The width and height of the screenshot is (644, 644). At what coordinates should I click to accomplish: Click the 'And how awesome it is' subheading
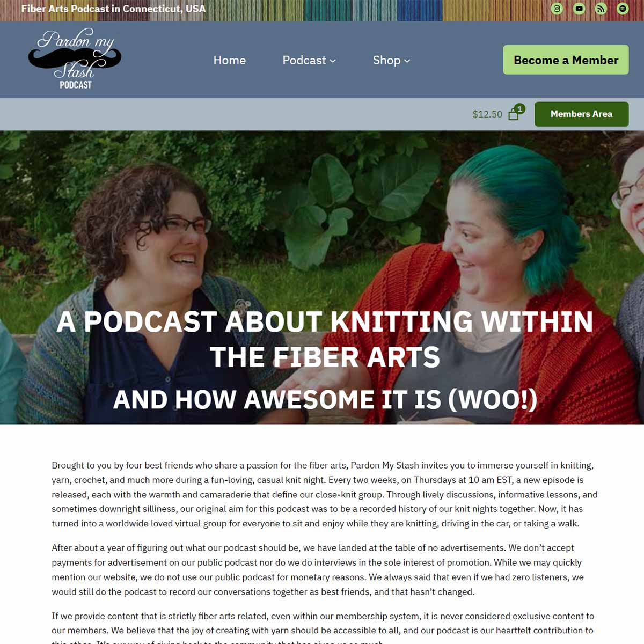(325, 400)
